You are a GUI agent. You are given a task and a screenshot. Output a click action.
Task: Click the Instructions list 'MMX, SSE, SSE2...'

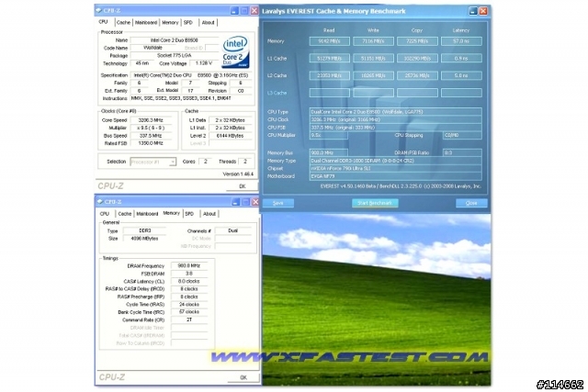coord(191,98)
